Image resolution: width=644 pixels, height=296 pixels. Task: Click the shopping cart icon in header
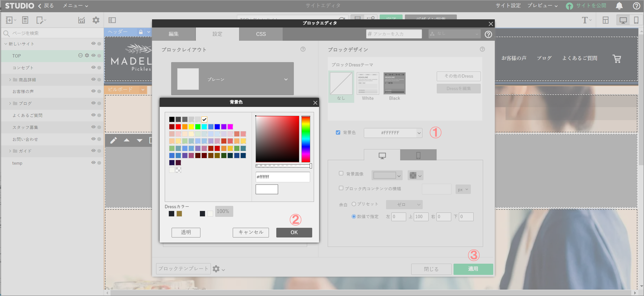pyautogui.click(x=616, y=59)
